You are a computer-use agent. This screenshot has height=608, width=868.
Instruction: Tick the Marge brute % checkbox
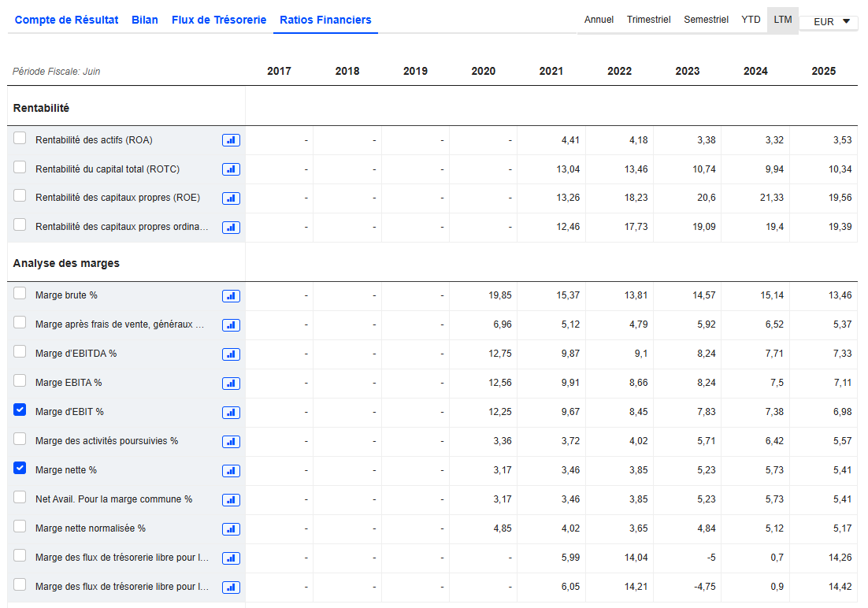point(20,294)
